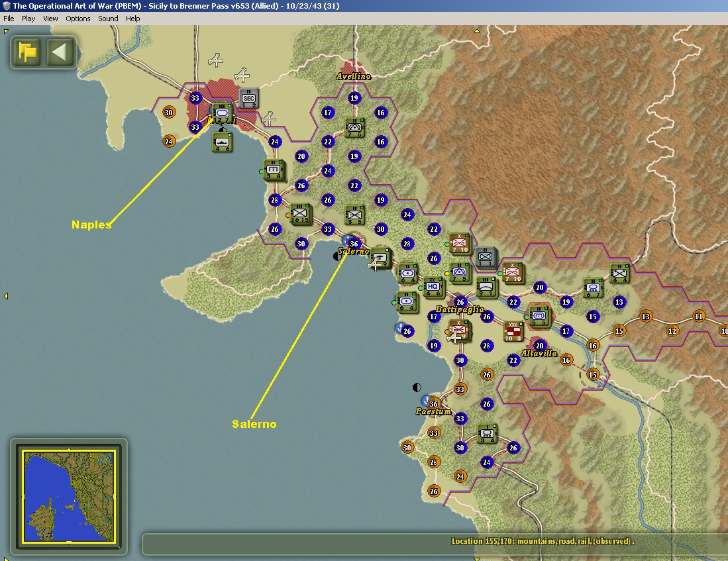Select the 6-7 unit counter
Screen dimensions: 728x561
[x=593, y=287]
